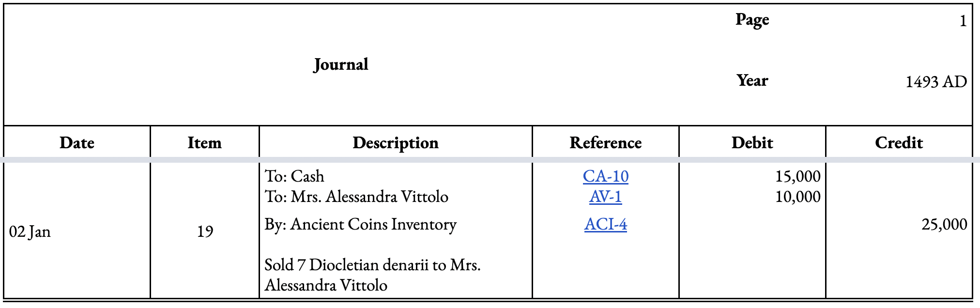This screenshot has height=308, width=980.
Task: Open the CA-10 reference link
Action: coord(605,176)
